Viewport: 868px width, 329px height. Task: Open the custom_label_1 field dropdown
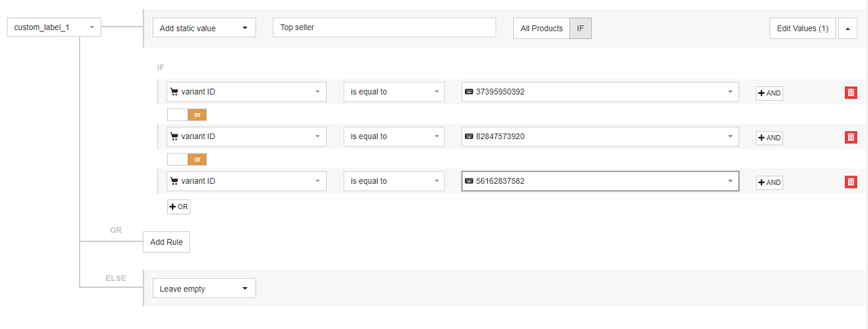point(53,27)
